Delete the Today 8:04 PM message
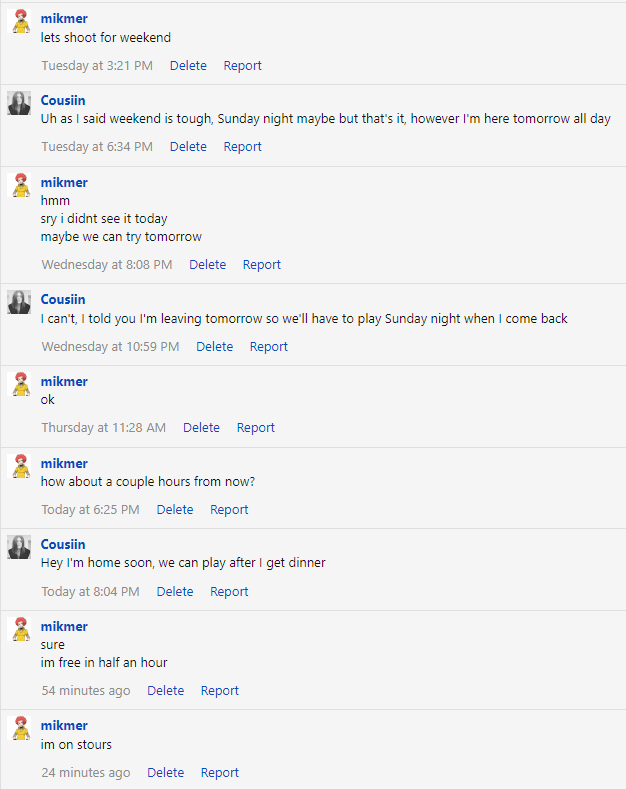This screenshot has width=626, height=789. [174, 592]
